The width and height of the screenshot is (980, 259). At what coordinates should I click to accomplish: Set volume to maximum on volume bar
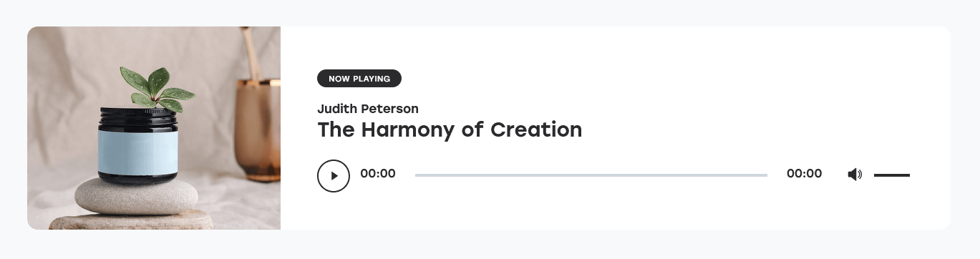[x=908, y=175]
